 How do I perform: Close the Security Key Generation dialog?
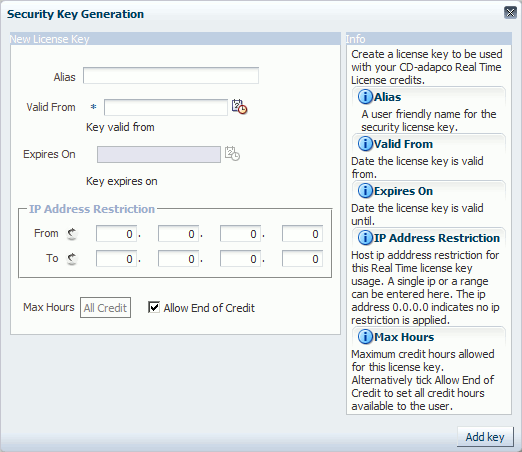click(x=510, y=13)
